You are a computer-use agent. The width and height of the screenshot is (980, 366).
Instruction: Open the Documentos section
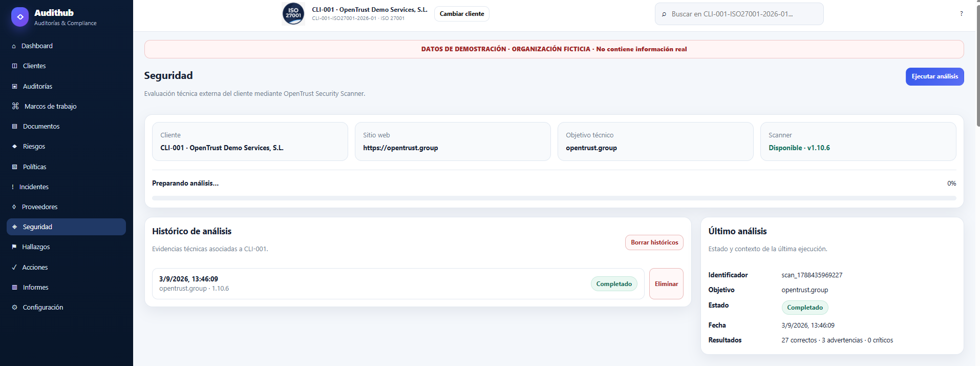(x=66, y=127)
